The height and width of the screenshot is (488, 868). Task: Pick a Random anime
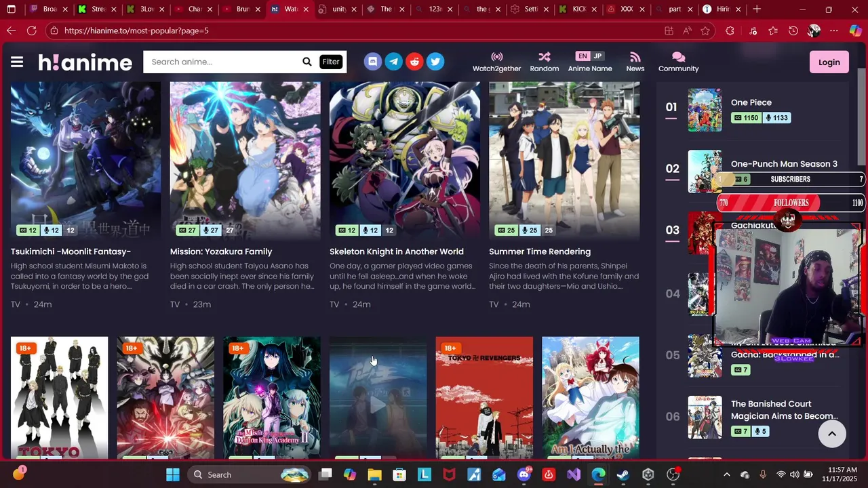point(544,62)
